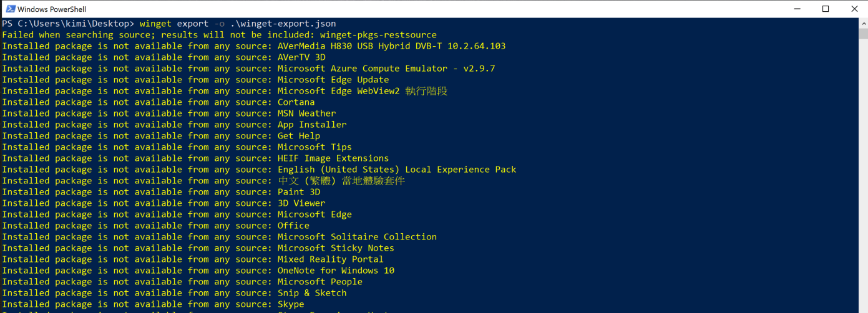Maximize the Windows PowerShell window
Viewport: 868px width, 313px height.
coord(826,9)
